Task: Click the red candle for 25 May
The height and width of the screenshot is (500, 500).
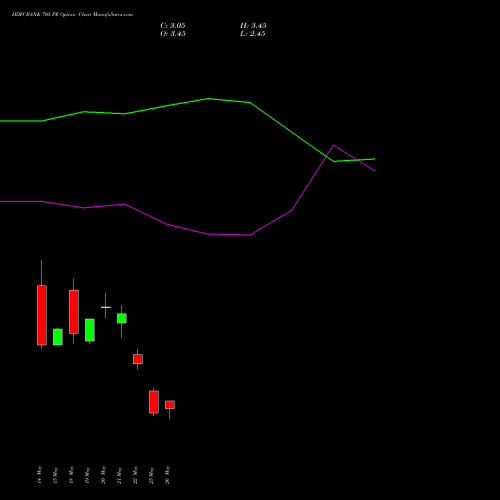Action: pyautogui.click(x=154, y=402)
